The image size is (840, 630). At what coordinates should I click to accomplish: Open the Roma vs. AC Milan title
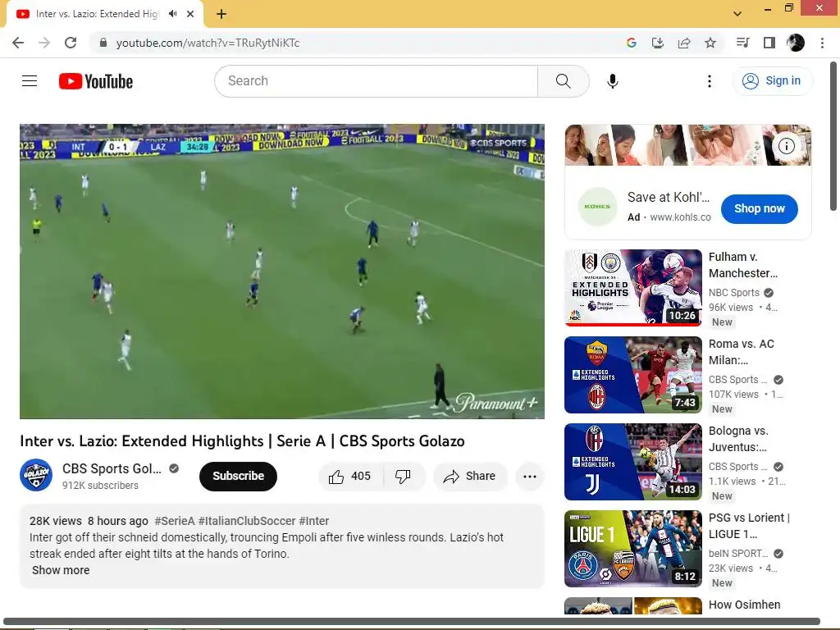coord(741,352)
